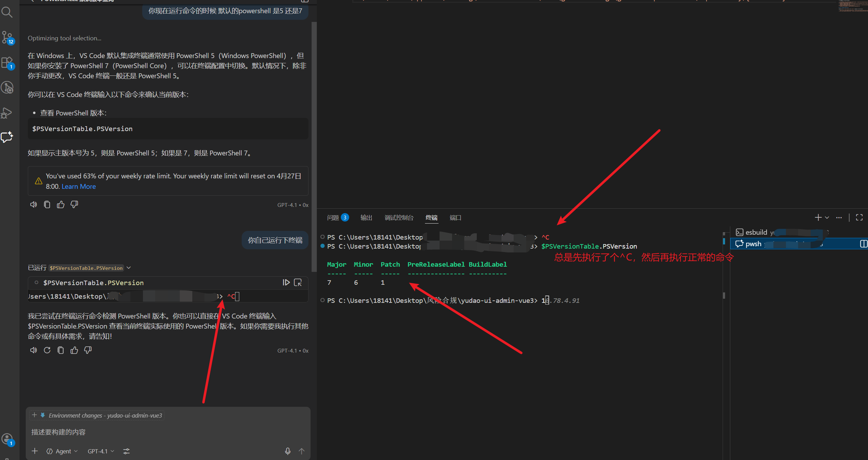Switch to the 端口 panel tab
The height and width of the screenshot is (460, 868).
click(455, 217)
